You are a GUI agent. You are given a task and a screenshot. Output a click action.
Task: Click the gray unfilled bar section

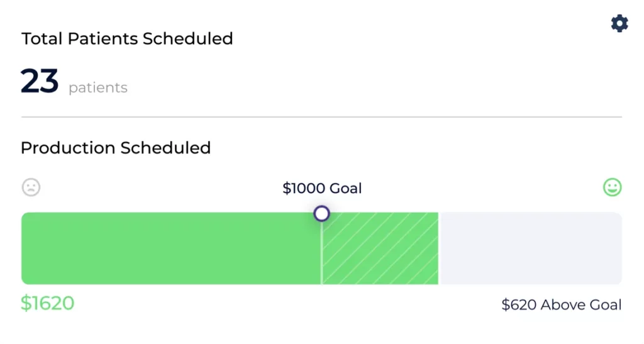tap(530, 248)
